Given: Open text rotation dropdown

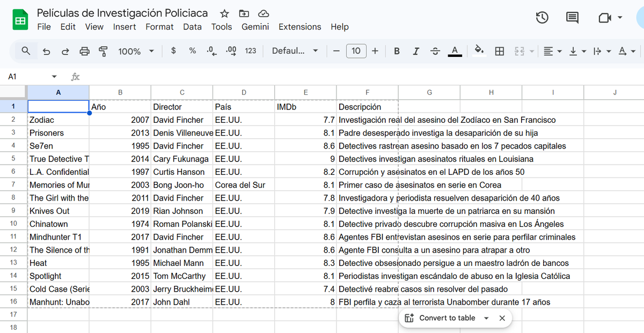Looking at the screenshot, I should (x=626, y=51).
